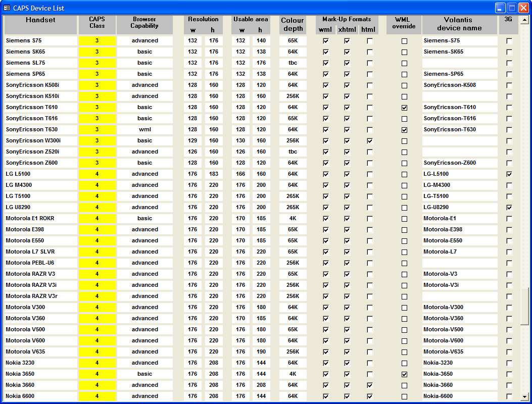
Task: Disable html checkbox for SonyEricsson W300i
Action: click(x=370, y=141)
